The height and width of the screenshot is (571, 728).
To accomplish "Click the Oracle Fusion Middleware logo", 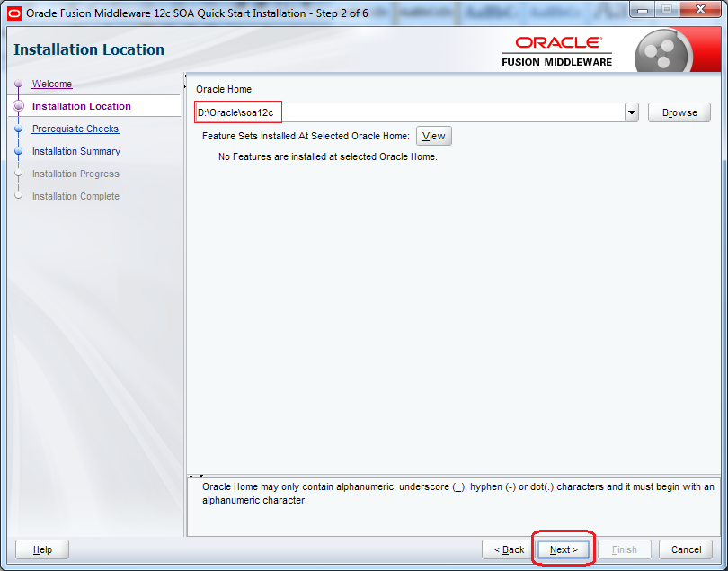I will [557, 51].
